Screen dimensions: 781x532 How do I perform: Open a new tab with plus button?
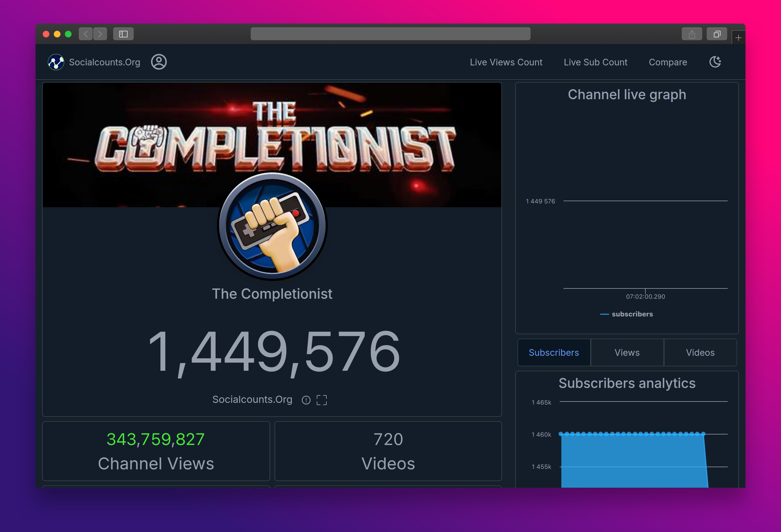[x=738, y=38]
